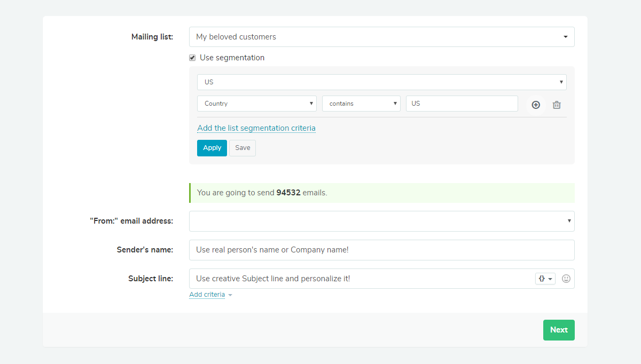Click the "Mailing list:" label
The height and width of the screenshot is (364, 641).
tap(152, 37)
